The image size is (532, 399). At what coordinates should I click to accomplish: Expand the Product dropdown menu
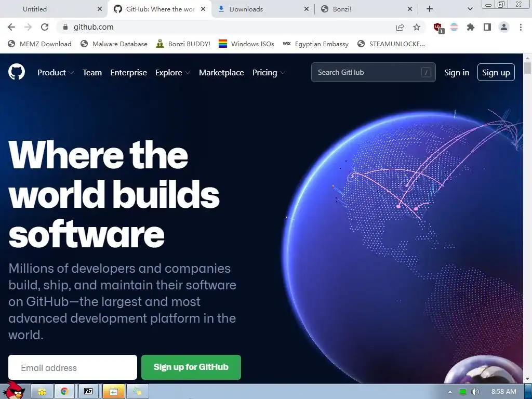pyautogui.click(x=55, y=73)
